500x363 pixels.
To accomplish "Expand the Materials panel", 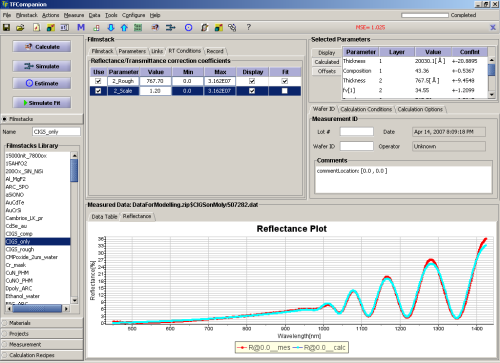I will 42,323.
